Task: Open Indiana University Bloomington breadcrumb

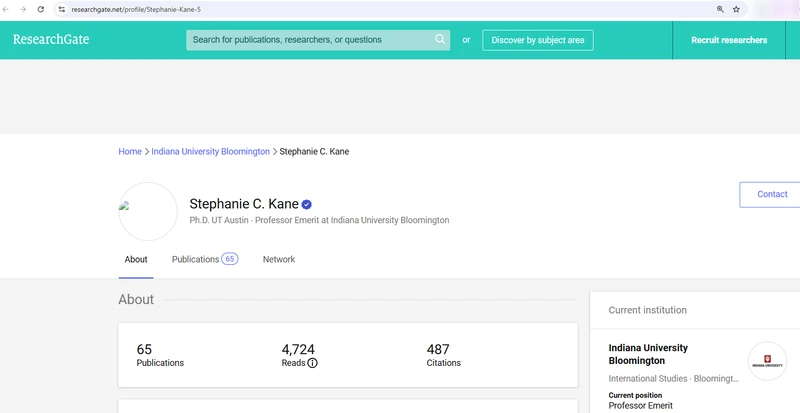Action: 210,152
